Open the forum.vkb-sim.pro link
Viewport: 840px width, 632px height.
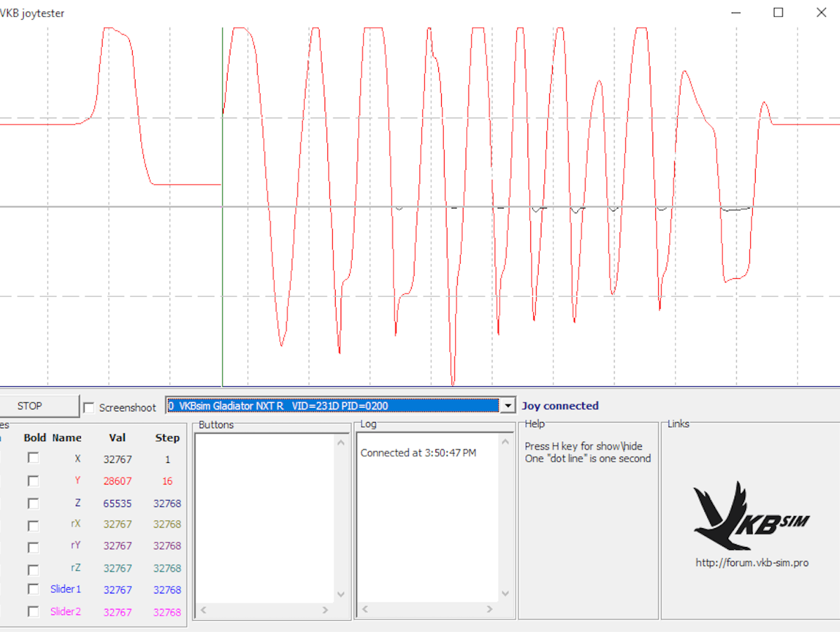(x=752, y=562)
